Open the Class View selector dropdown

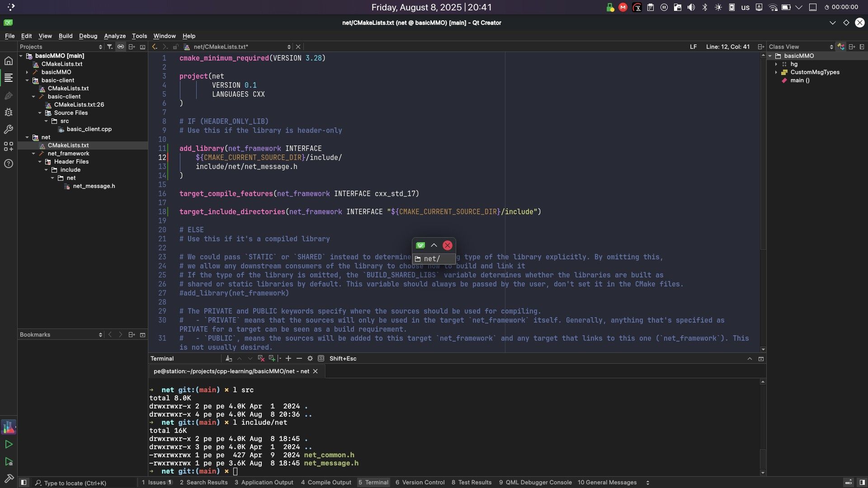[x=801, y=47]
